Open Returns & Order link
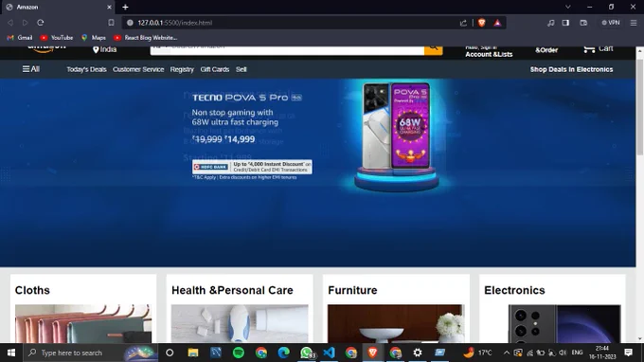The image size is (644, 362). pos(546,50)
